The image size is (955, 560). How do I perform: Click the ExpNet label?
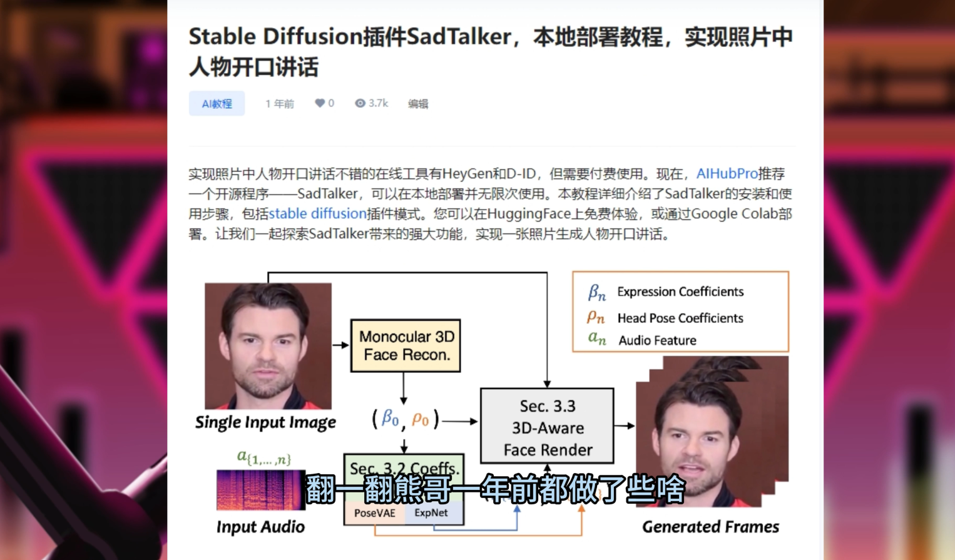coord(432,512)
